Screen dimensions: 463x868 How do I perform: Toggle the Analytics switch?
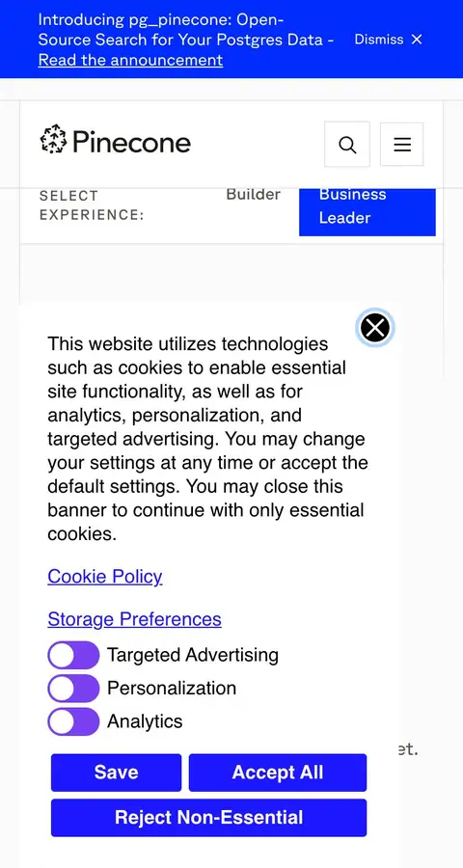[x=73, y=721]
